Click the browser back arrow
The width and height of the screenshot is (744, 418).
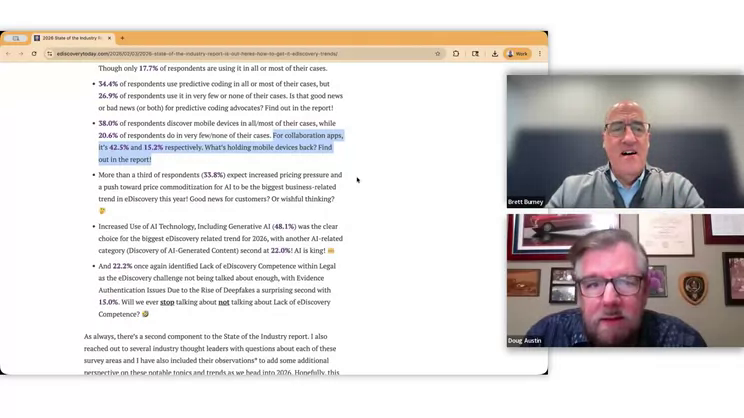(x=7, y=54)
